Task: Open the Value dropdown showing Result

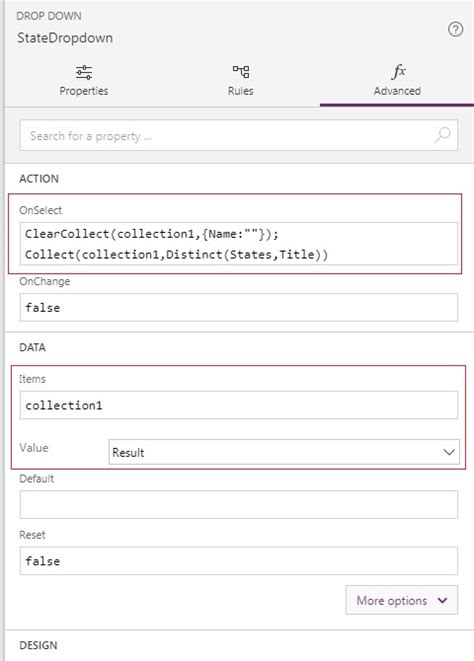Action: pos(284,452)
